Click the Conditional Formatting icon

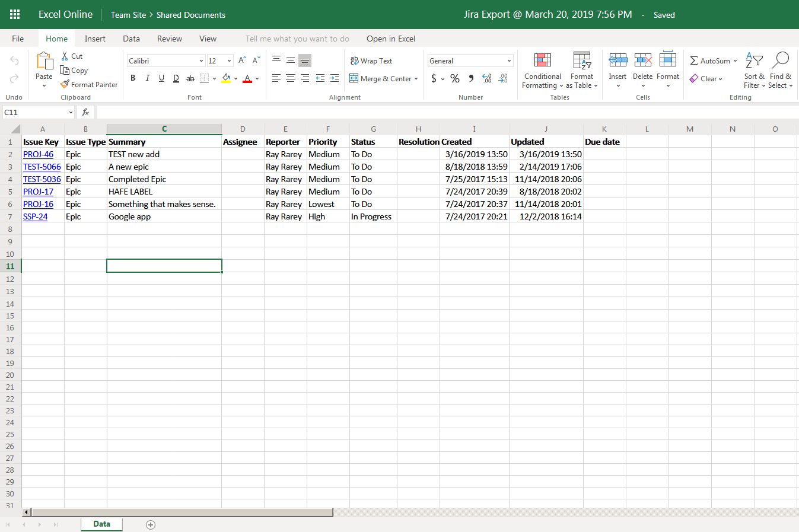(x=543, y=60)
